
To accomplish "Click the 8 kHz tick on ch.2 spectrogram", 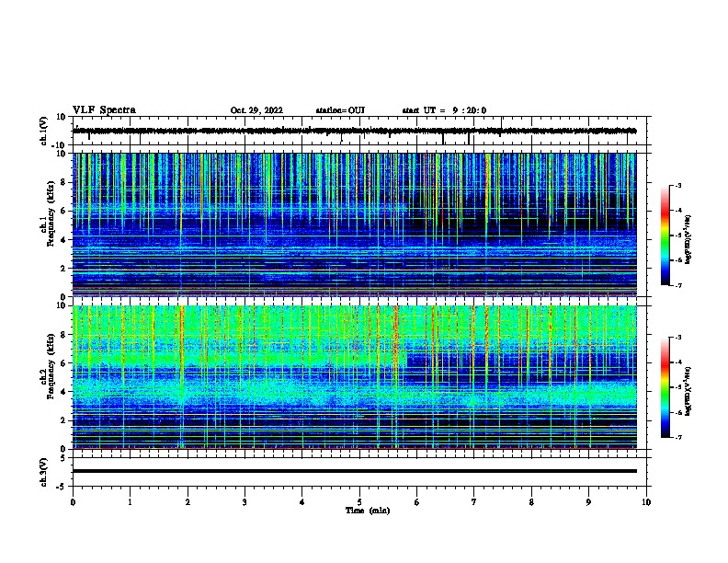I will click(x=63, y=335).
